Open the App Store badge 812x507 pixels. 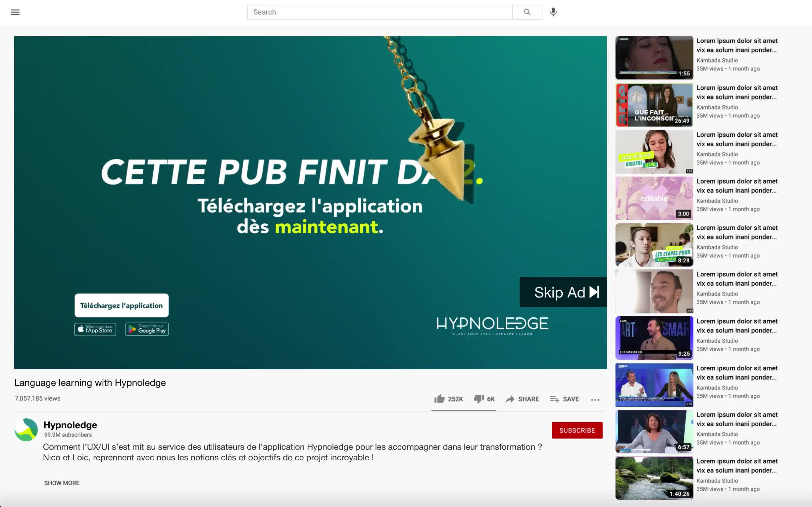pos(95,329)
